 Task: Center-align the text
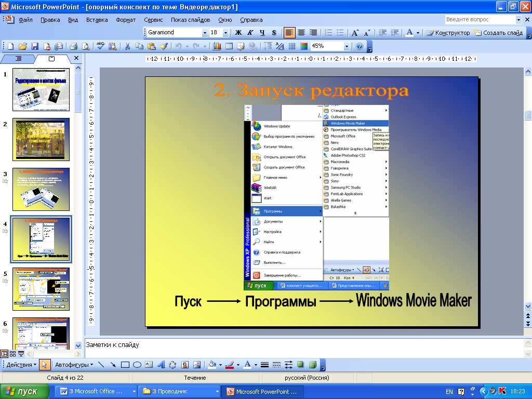coord(301,33)
